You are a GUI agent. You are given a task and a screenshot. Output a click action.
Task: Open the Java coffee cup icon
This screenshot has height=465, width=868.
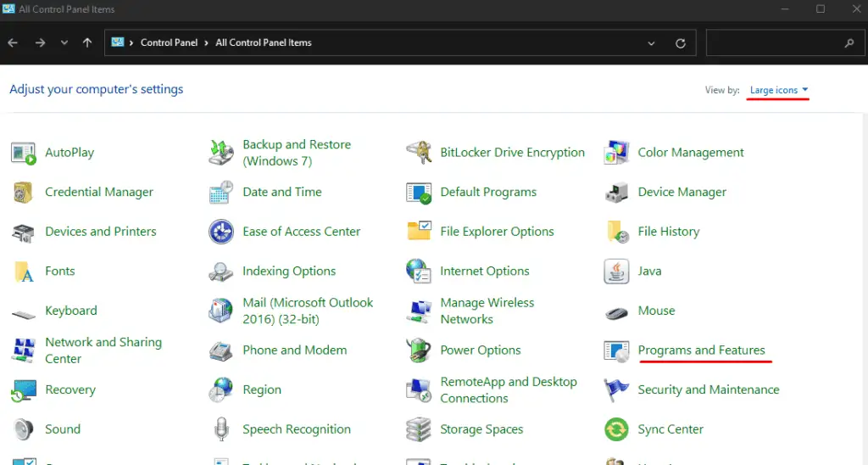pos(616,272)
